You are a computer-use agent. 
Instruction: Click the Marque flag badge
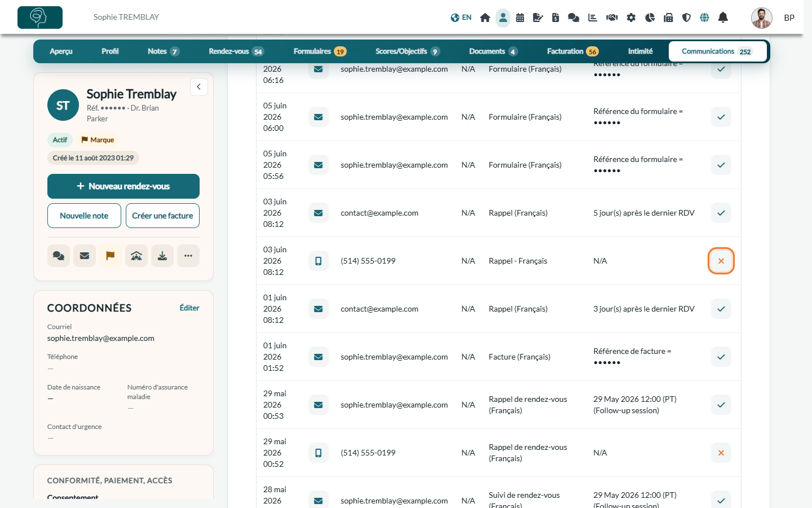[x=98, y=140]
